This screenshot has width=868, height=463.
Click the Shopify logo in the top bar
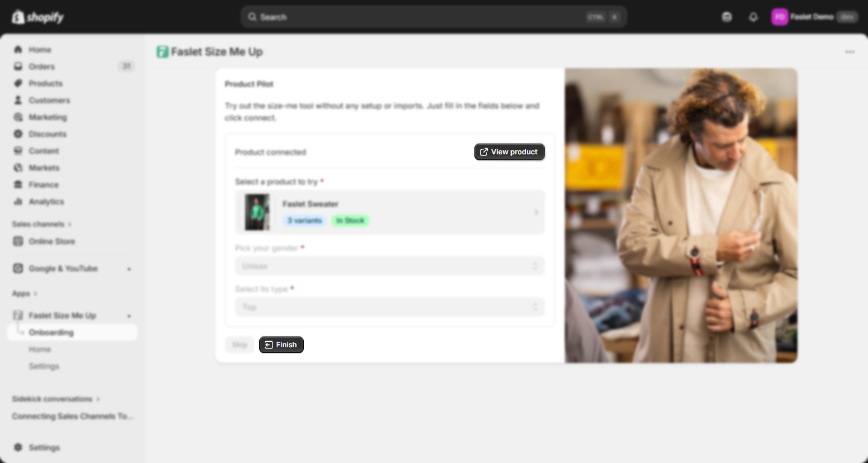click(37, 17)
